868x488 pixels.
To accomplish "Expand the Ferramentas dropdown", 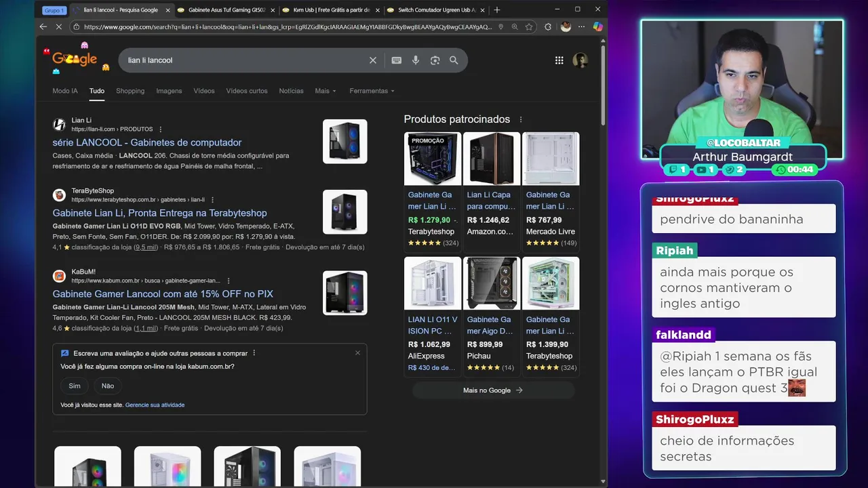I will click(x=372, y=91).
